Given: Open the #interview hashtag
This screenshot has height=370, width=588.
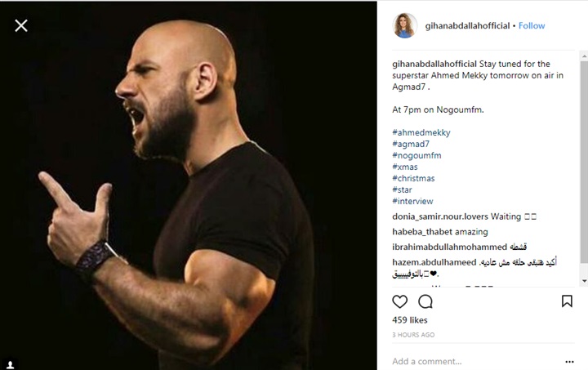Looking at the screenshot, I should pyautogui.click(x=412, y=201).
